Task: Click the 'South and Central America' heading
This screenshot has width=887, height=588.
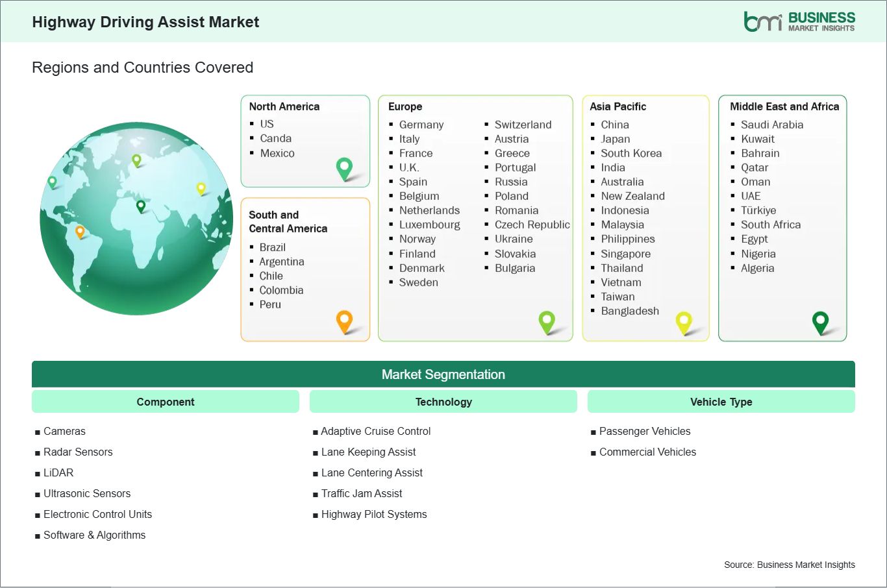Action: point(288,221)
